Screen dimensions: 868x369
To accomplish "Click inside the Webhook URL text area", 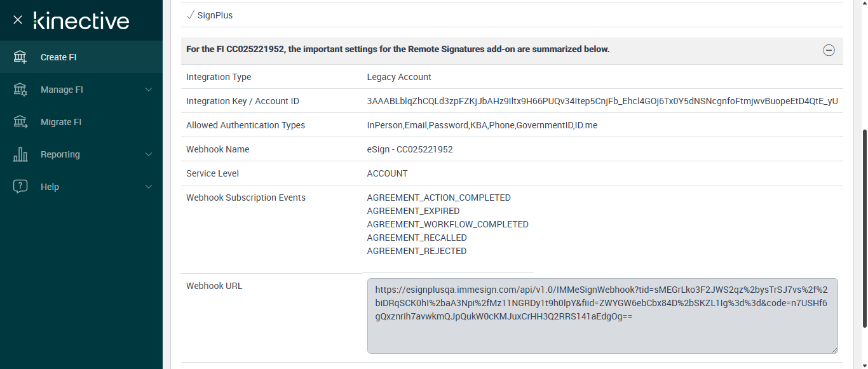I will coord(602,330).
